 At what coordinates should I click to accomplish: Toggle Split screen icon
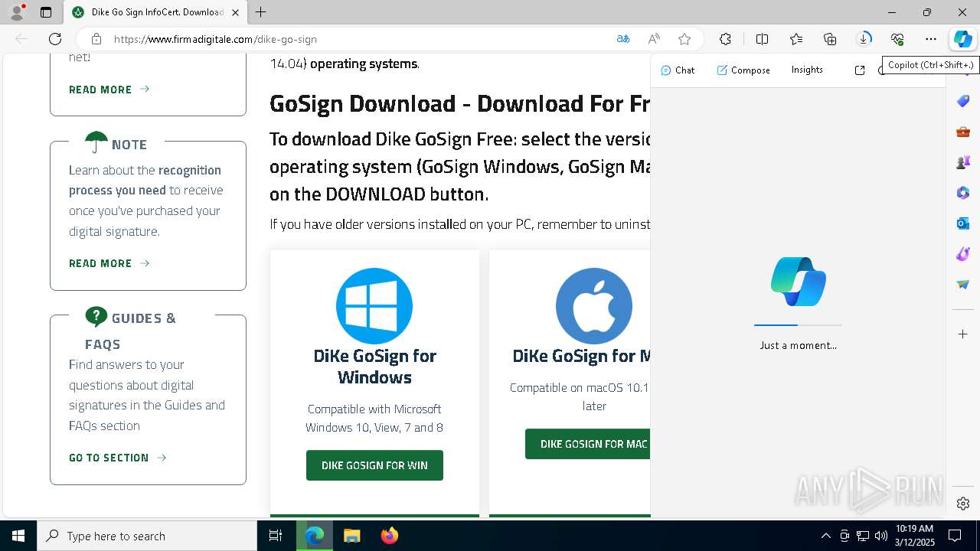click(x=763, y=39)
